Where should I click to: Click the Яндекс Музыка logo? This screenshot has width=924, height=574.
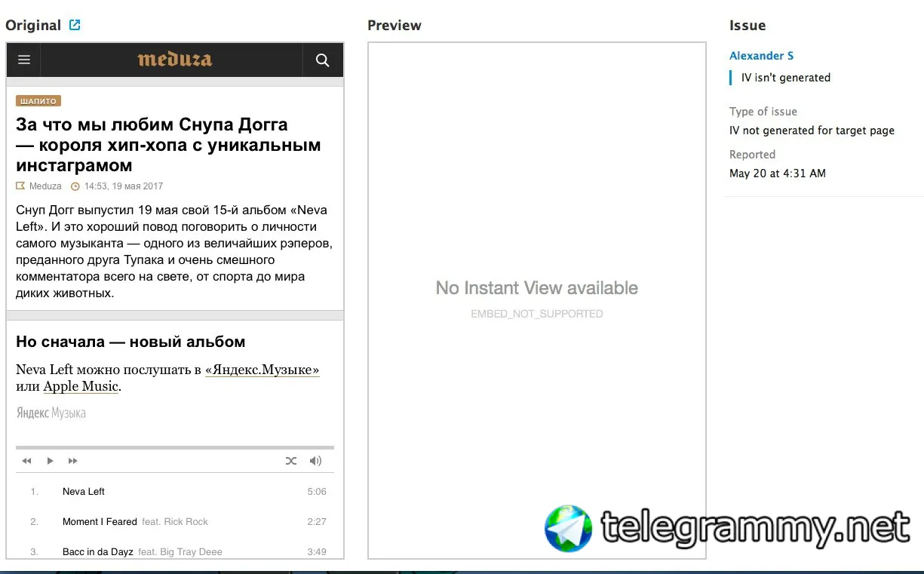[x=51, y=413]
